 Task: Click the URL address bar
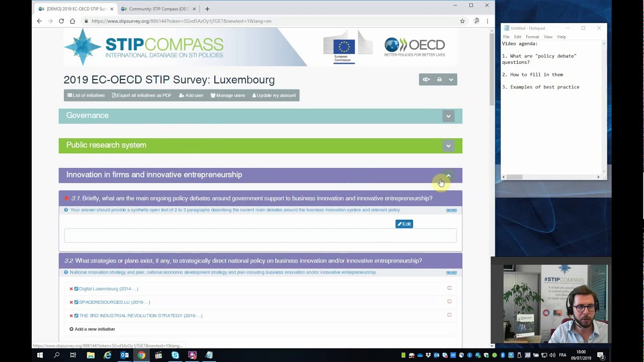coord(272,21)
